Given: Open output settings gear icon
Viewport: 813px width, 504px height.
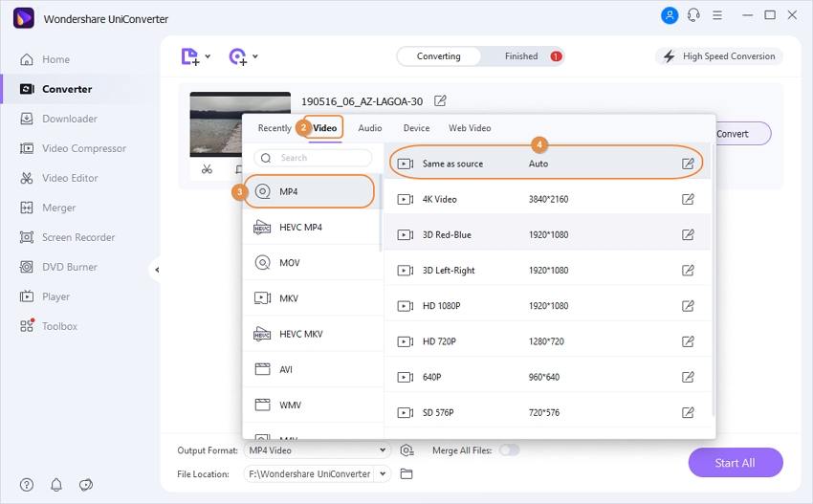Looking at the screenshot, I should click(x=407, y=450).
